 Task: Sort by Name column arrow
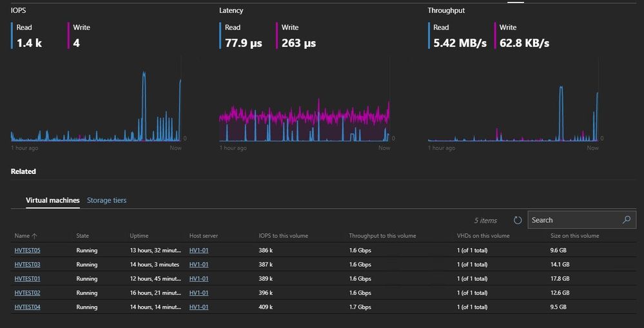point(35,236)
